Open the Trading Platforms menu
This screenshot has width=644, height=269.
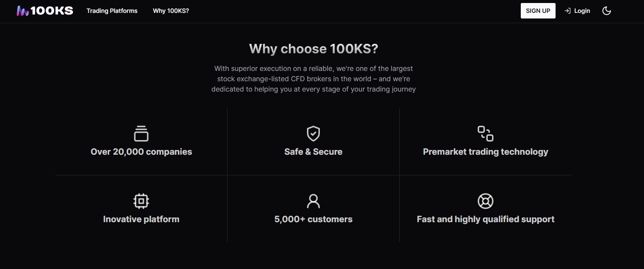pyautogui.click(x=112, y=11)
